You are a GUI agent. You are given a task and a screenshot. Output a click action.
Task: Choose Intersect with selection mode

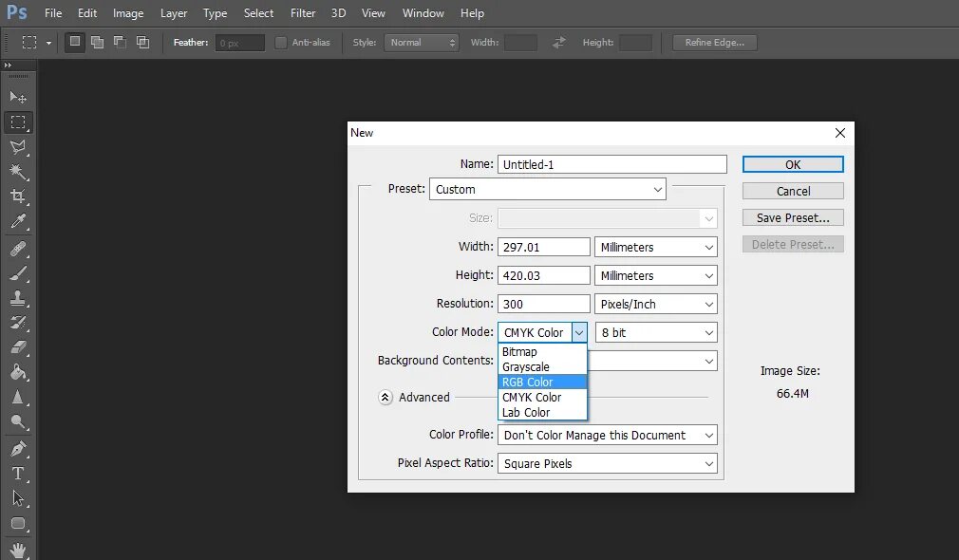tap(142, 42)
